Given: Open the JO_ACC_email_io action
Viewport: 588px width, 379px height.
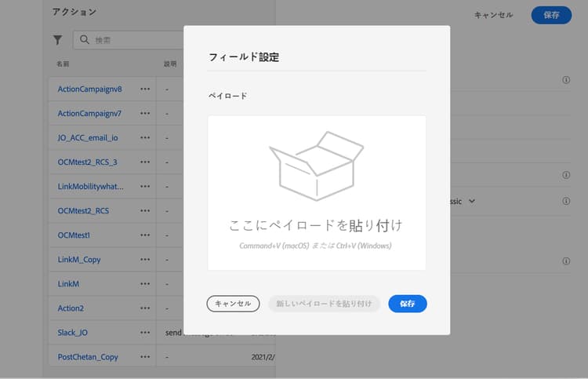Looking at the screenshot, I should tap(88, 138).
